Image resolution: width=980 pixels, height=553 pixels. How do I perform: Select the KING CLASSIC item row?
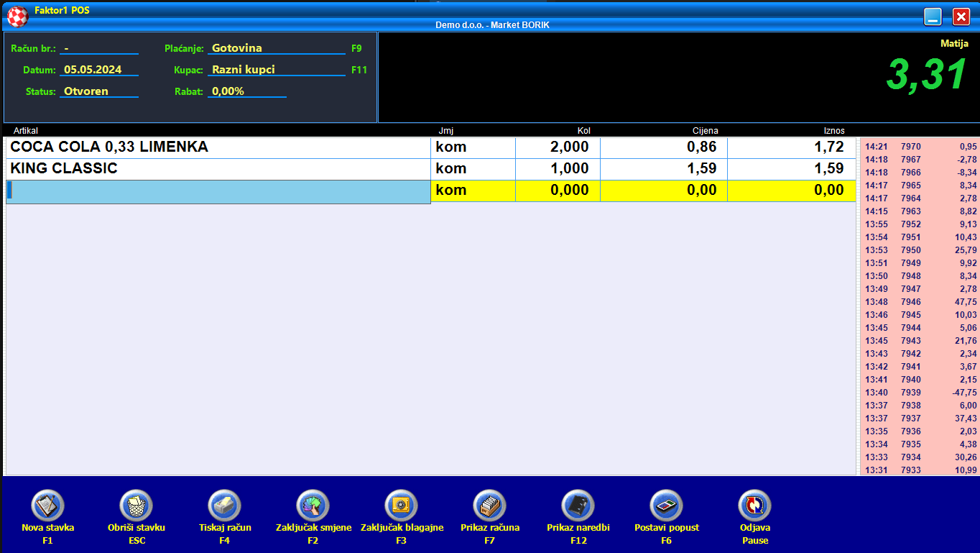(x=218, y=169)
